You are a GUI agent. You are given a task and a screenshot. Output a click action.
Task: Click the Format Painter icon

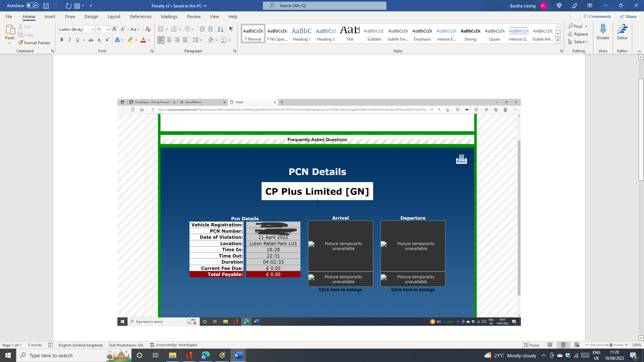pyautogui.click(x=21, y=43)
